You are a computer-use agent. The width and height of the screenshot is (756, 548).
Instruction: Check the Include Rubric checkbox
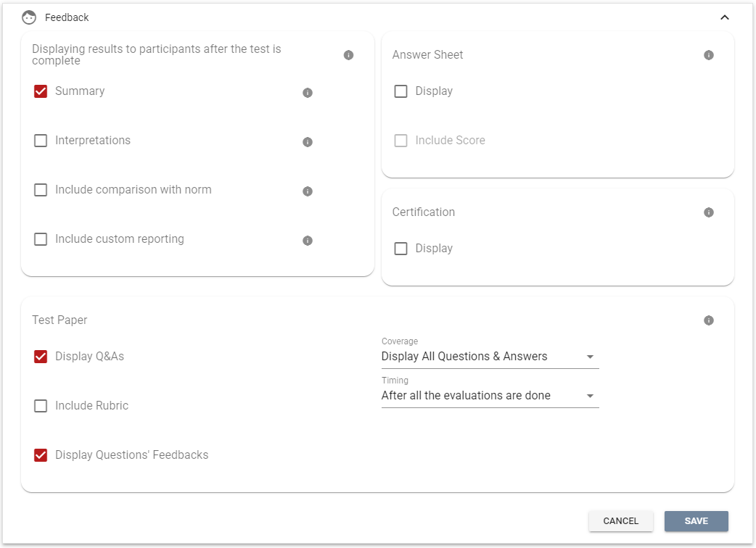41,406
